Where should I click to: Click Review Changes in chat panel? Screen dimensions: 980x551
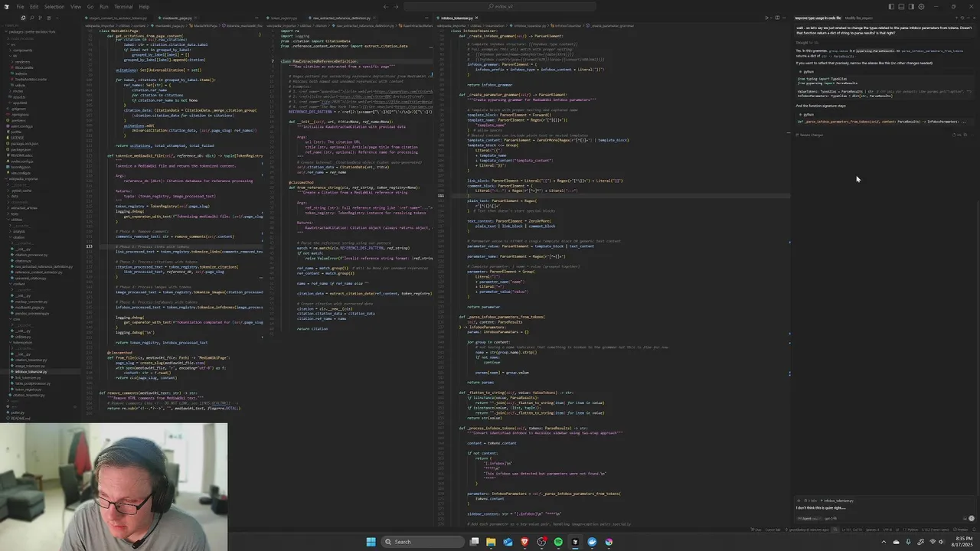coord(809,135)
